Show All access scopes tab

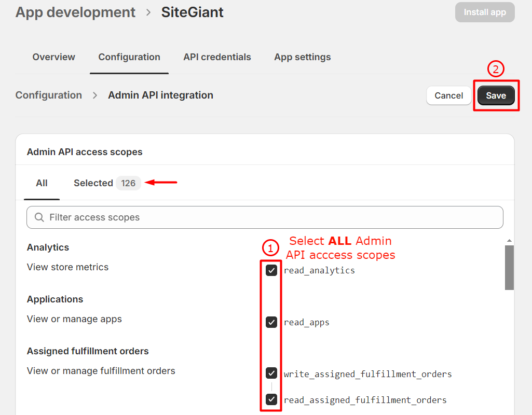[x=42, y=183]
